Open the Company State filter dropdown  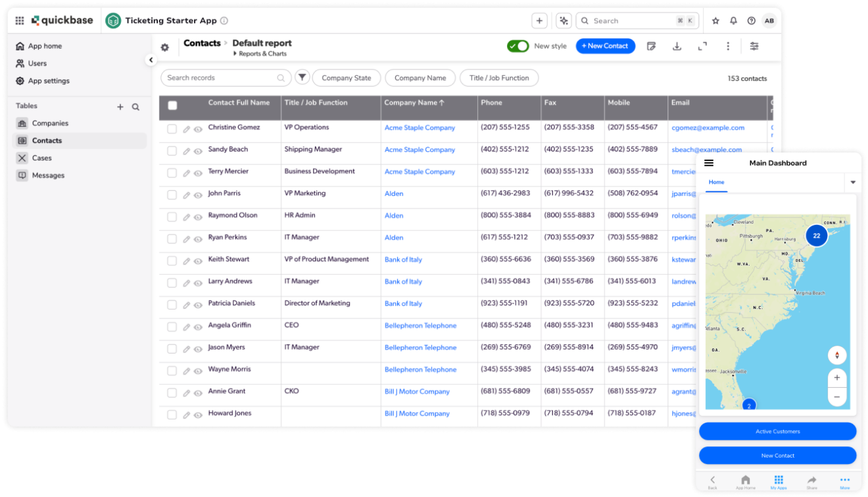(x=347, y=78)
